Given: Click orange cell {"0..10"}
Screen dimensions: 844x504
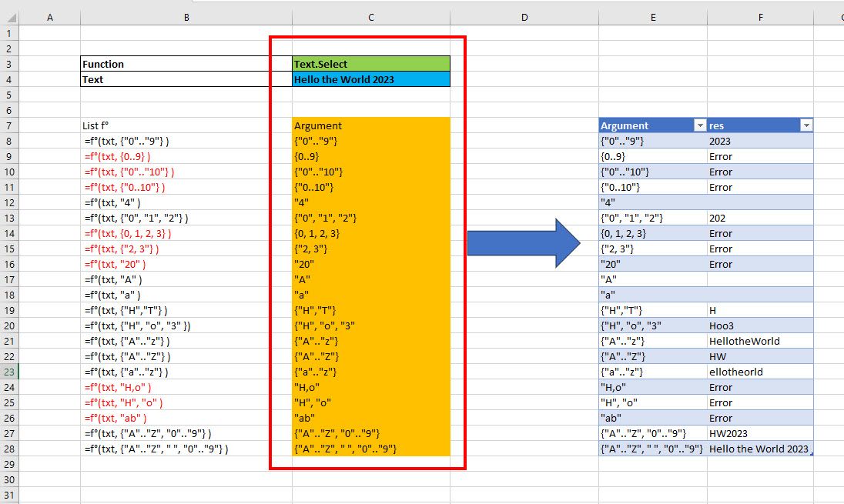Looking at the screenshot, I should (371, 187).
